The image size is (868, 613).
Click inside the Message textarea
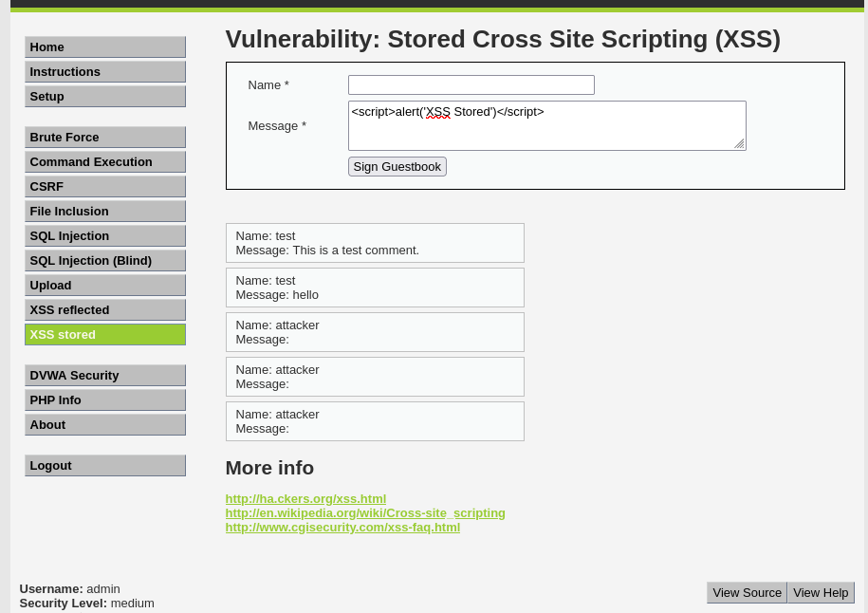coord(547,125)
